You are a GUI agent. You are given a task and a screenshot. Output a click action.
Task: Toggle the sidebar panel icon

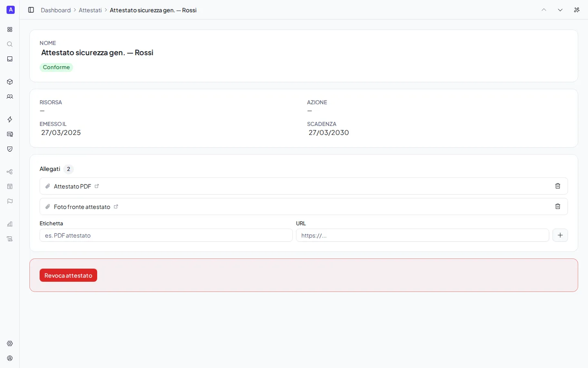point(31,10)
